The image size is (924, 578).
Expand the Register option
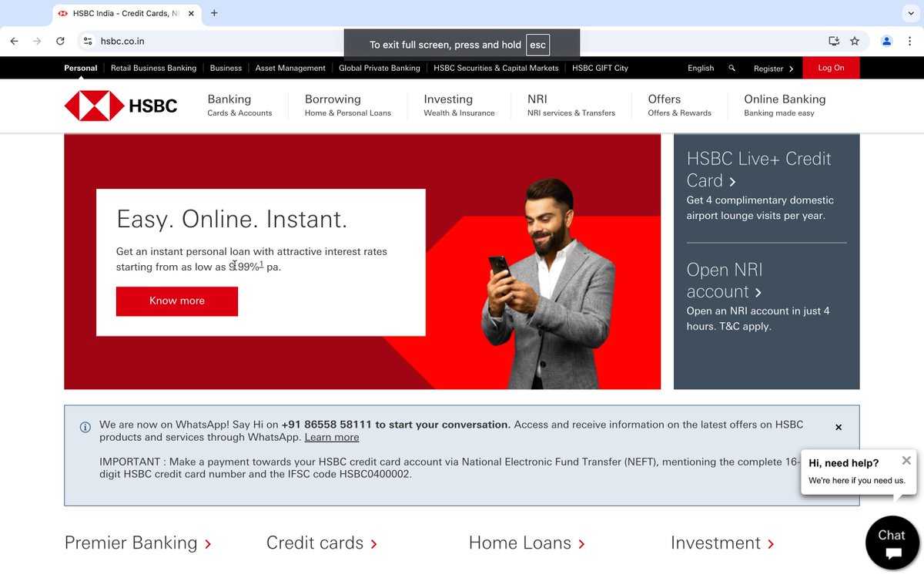pos(773,69)
